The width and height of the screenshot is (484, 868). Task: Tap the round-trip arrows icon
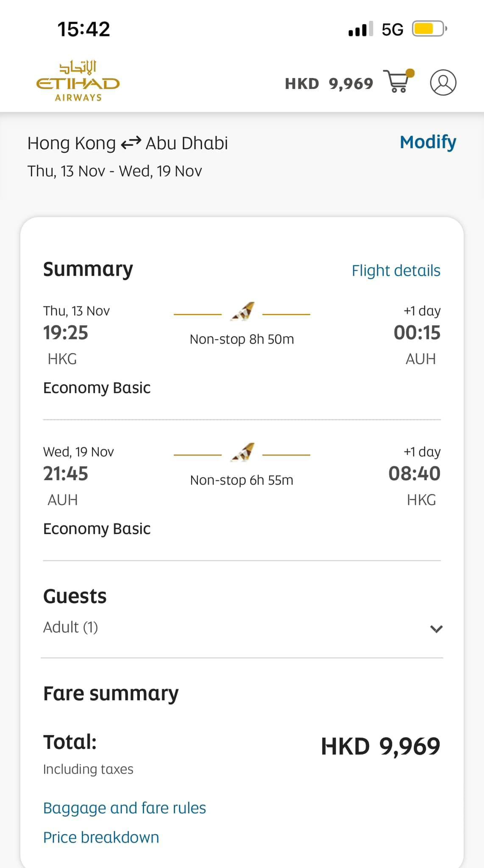131,144
